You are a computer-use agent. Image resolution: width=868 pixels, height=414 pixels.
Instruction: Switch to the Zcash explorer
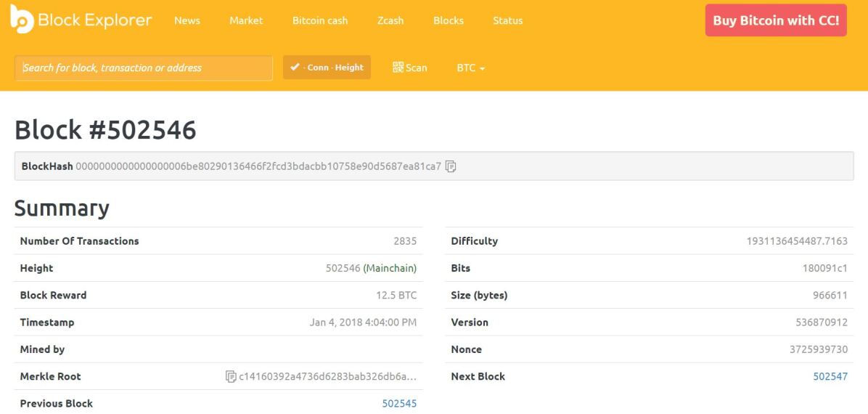click(x=390, y=20)
